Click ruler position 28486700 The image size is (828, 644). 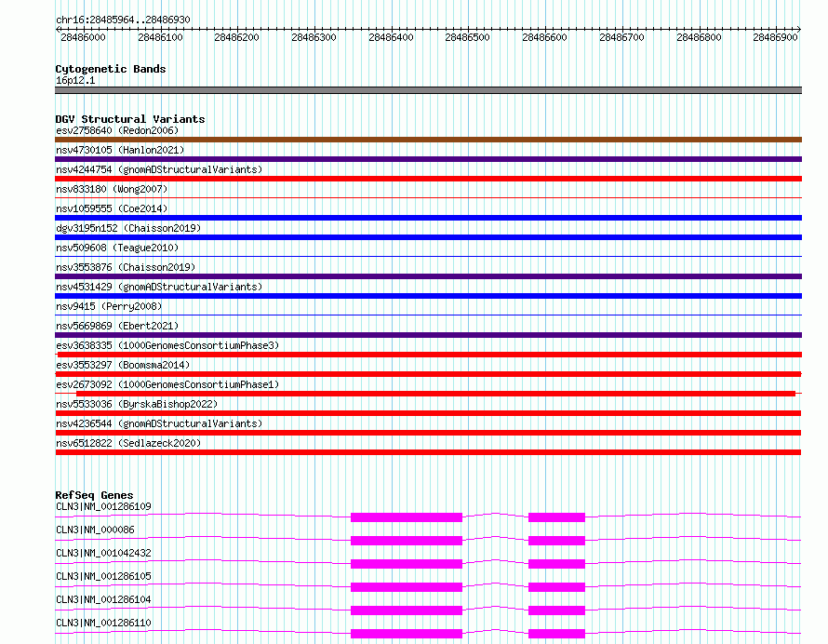coord(621,37)
